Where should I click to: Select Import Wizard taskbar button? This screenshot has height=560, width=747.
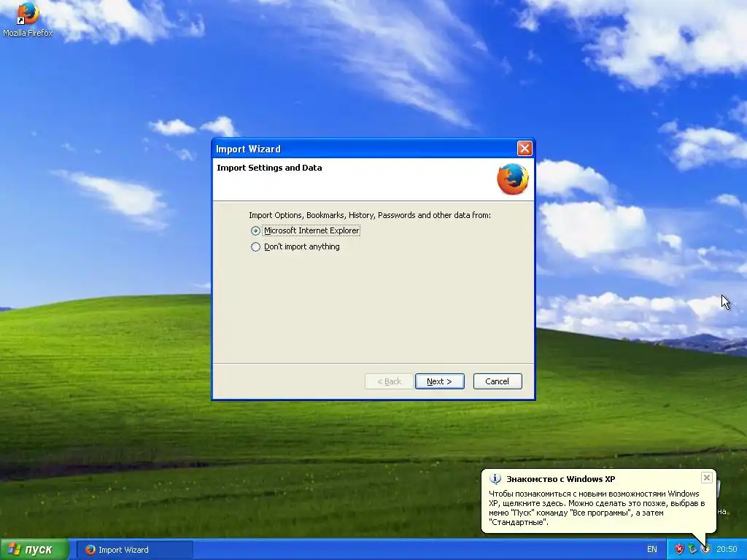click(x=135, y=550)
